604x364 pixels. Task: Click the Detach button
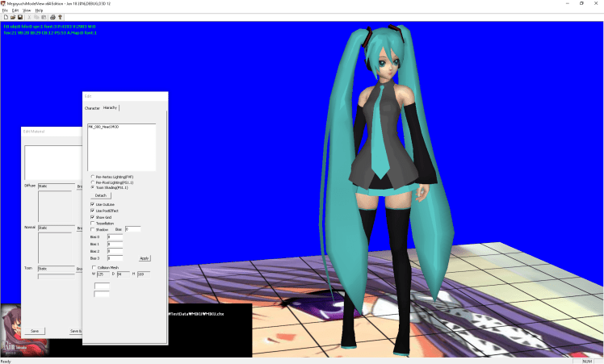pyautogui.click(x=101, y=195)
